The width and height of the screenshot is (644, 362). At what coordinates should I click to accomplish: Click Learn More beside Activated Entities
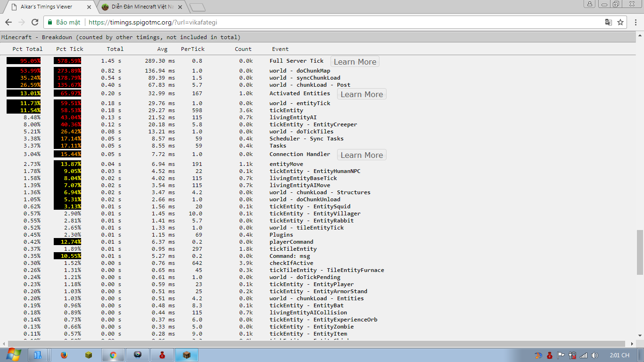pyautogui.click(x=362, y=94)
